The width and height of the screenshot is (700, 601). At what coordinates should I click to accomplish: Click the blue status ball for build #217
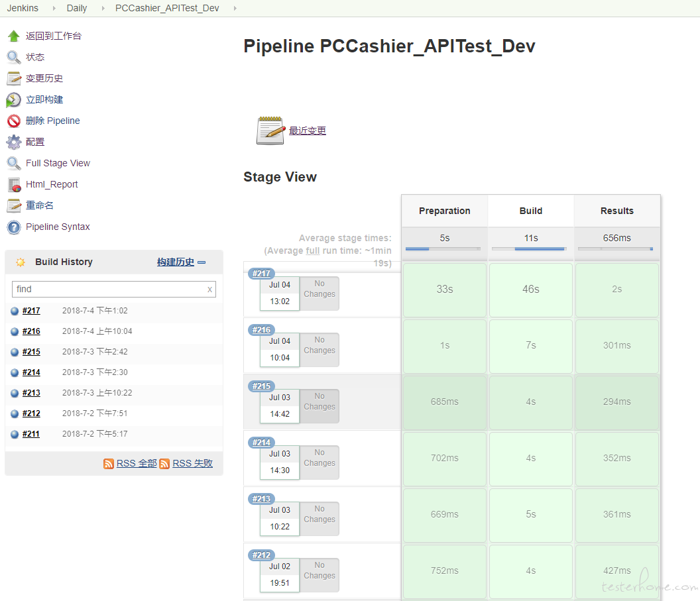15,311
